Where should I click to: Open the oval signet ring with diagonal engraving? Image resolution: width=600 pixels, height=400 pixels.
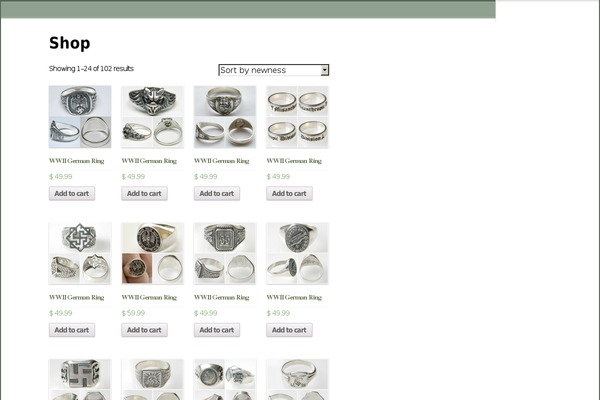tap(297, 253)
